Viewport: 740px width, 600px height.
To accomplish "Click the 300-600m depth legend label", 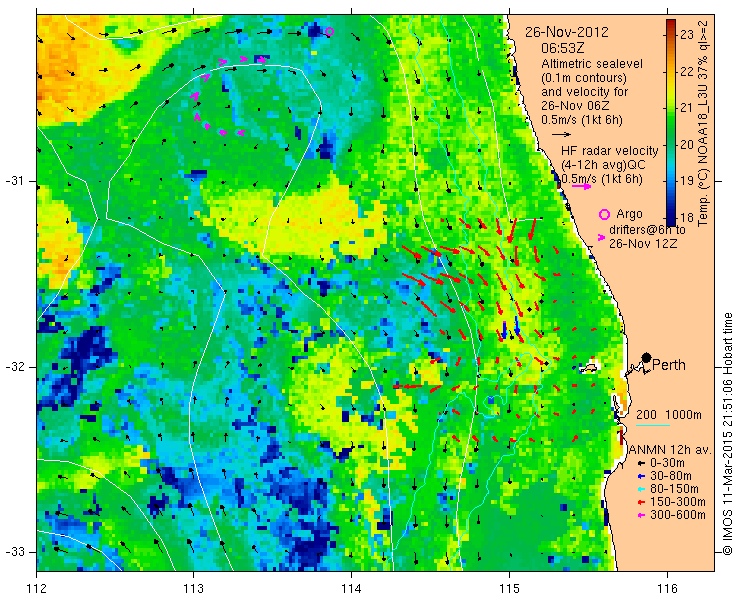I will [x=678, y=515].
